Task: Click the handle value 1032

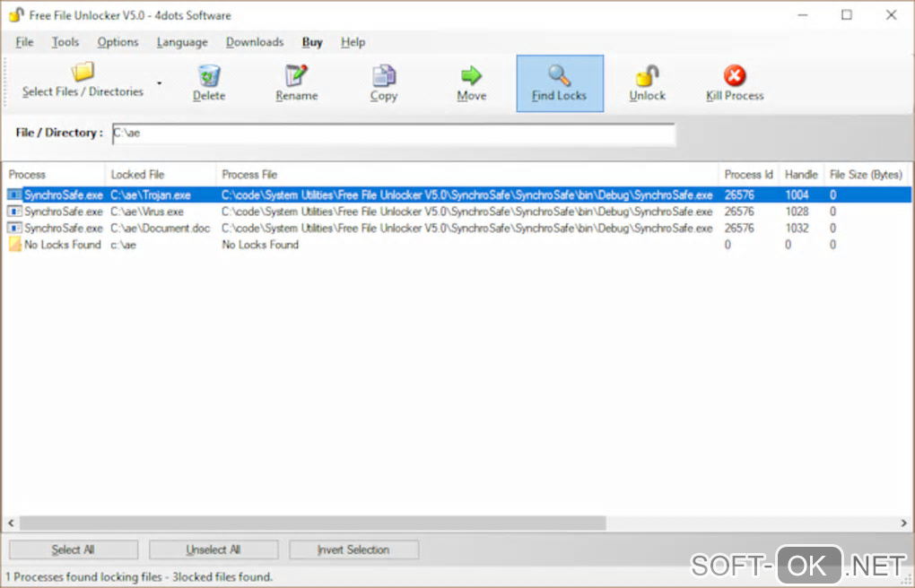Action: pos(797,228)
